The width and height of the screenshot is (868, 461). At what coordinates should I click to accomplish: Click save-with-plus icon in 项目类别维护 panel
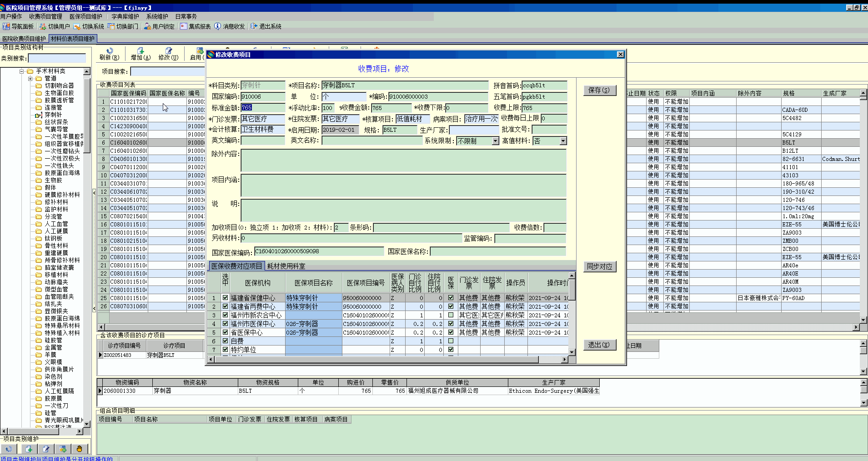click(x=63, y=449)
